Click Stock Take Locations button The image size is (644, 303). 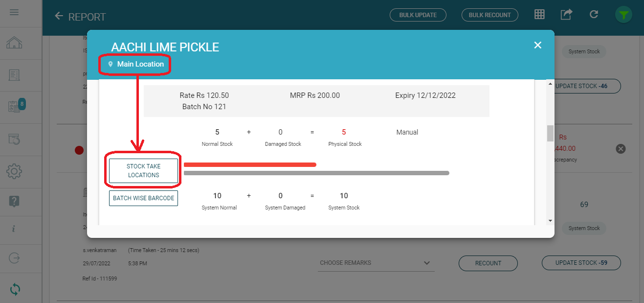point(143,171)
